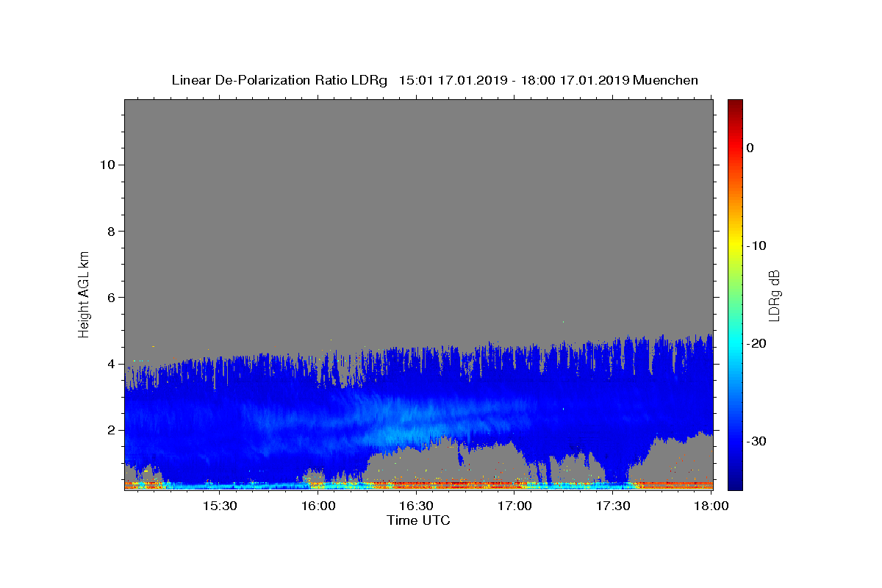This screenshot has height=588, width=882.
Task: Click the 17:30 time tick label
Action: (613, 506)
